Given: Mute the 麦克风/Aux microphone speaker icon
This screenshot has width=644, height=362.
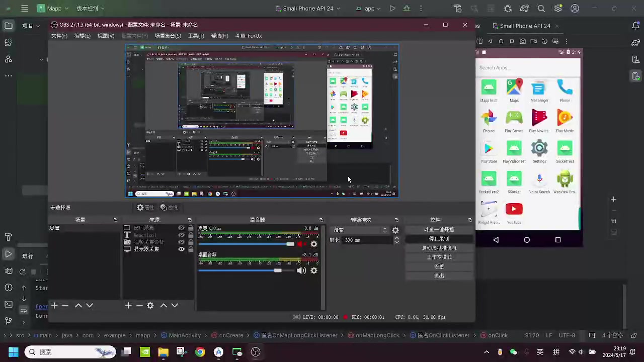Looking at the screenshot, I should tap(301, 244).
